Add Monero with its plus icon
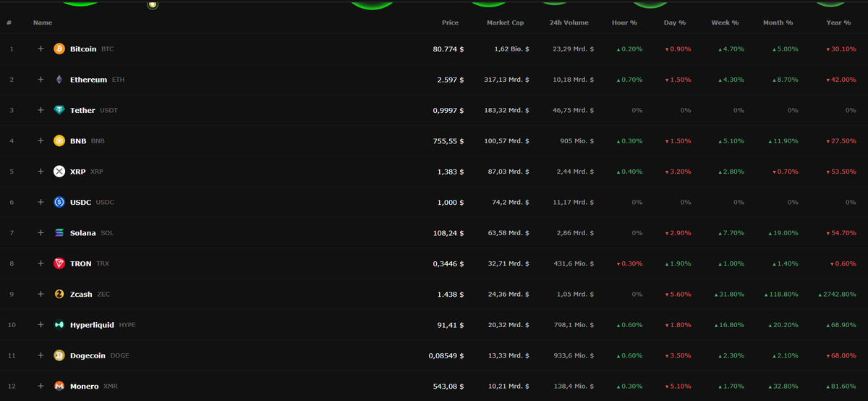The width and height of the screenshot is (868, 401). [x=41, y=387]
